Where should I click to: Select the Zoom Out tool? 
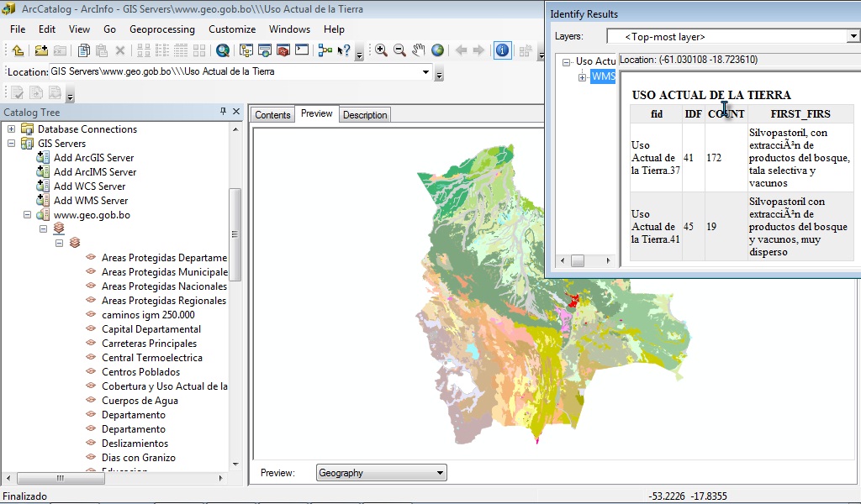[x=399, y=50]
